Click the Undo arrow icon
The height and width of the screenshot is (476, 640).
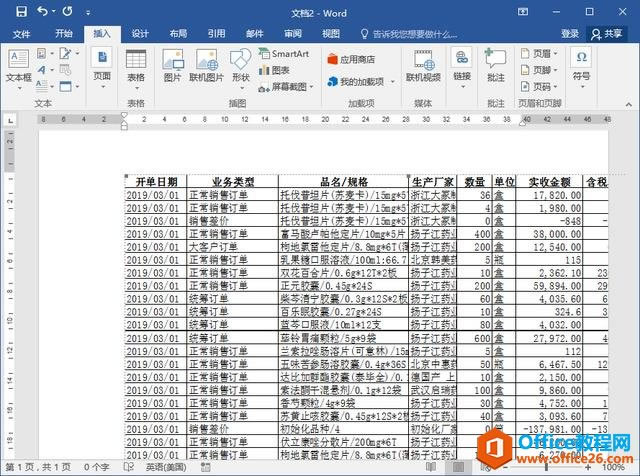tap(42, 11)
